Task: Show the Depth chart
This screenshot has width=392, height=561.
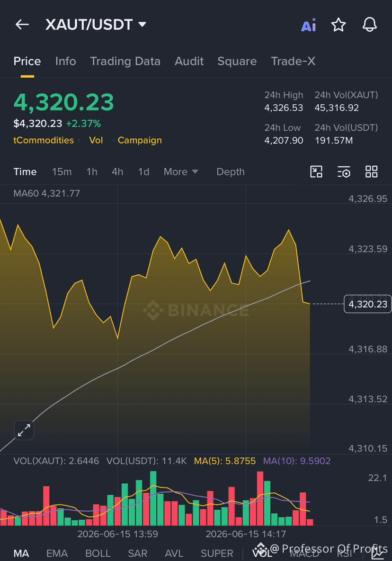Action: click(x=231, y=172)
